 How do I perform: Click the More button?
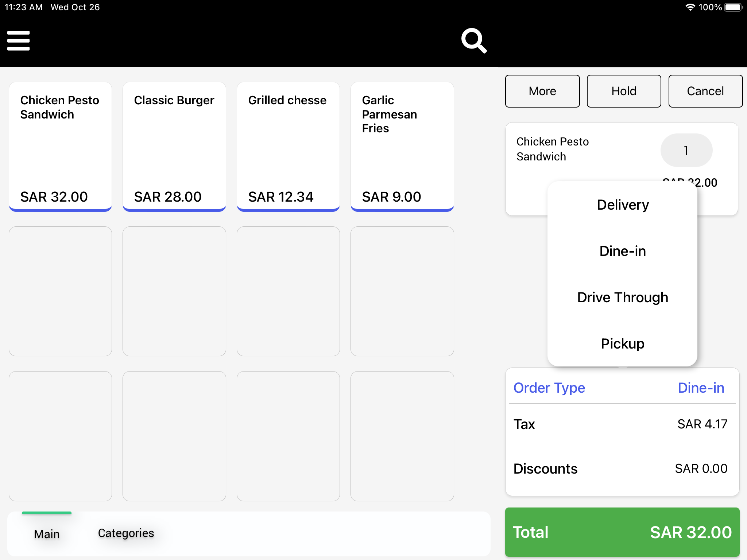(542, 91)
